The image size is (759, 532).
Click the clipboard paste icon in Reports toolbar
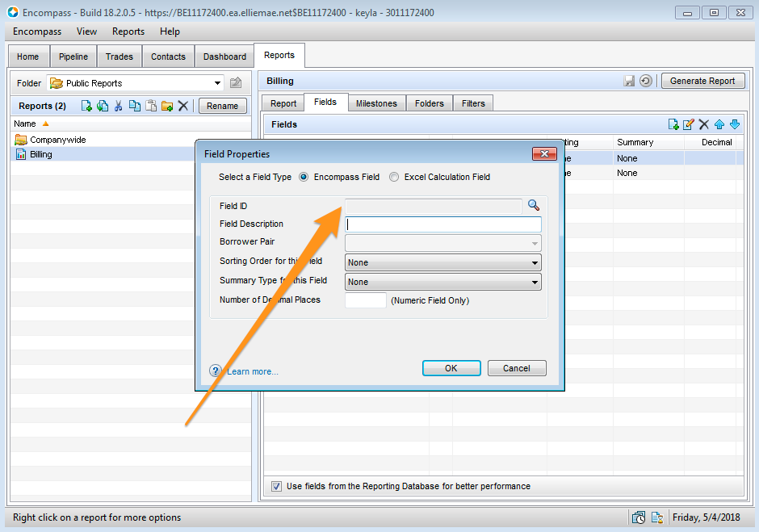click(x=151, y=106)
